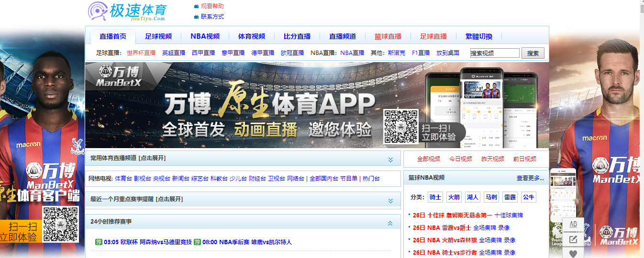This screenshot has height=258, width=644.
Task: Open the 节目单 link
Action: tap(349, 179)
